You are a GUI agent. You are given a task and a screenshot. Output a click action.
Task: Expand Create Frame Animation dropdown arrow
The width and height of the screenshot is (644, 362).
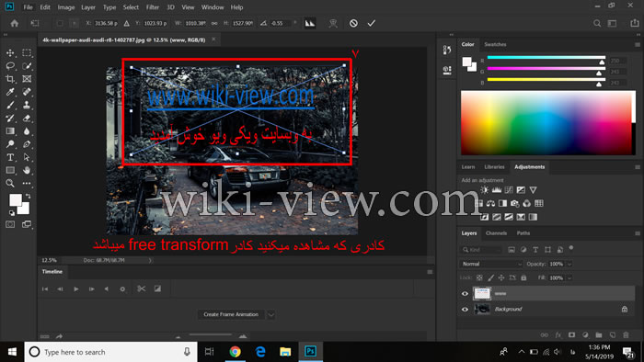[270, 314]
